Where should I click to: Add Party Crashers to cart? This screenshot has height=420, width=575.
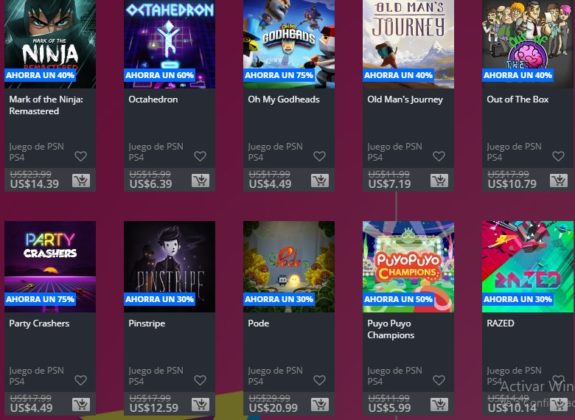tap(81, 405)
